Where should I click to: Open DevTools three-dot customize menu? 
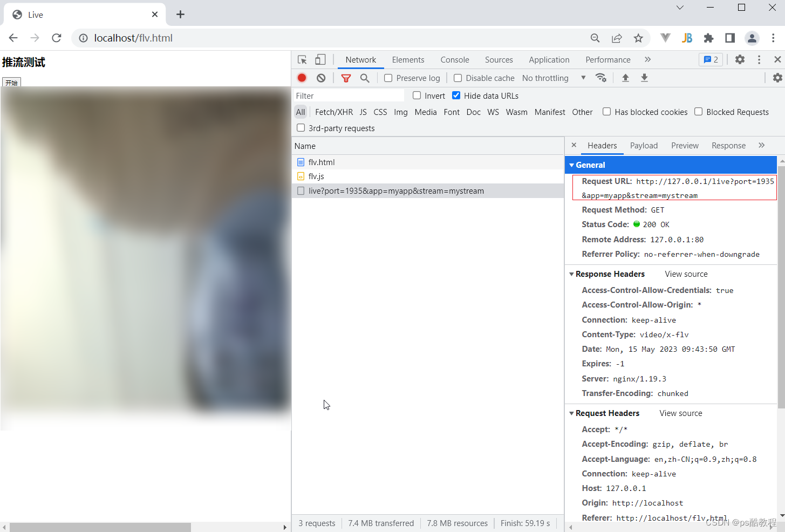coord(759,59)
